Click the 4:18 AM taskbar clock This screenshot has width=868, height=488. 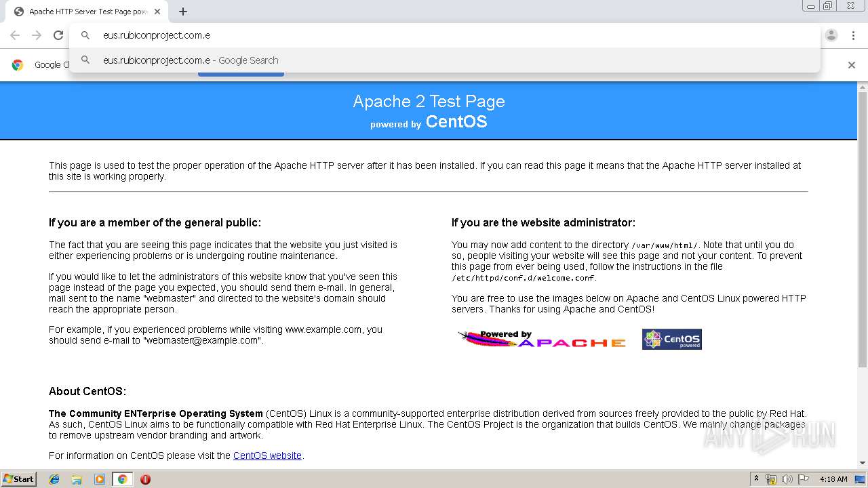(833, 479)
